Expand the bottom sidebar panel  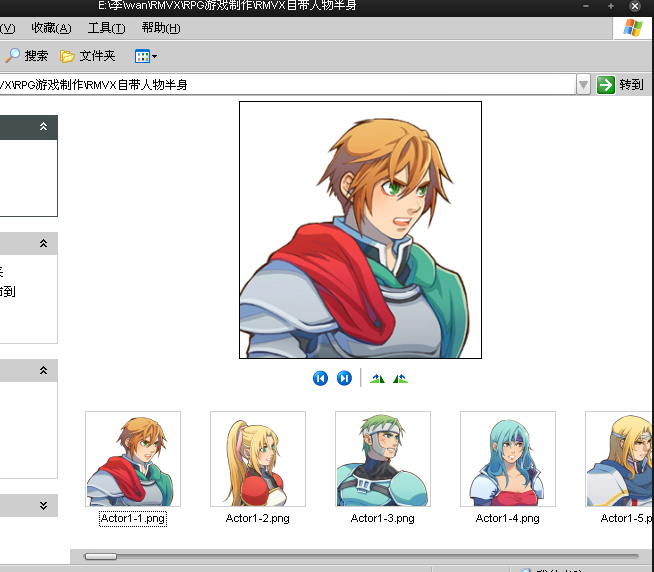[43, 506]
